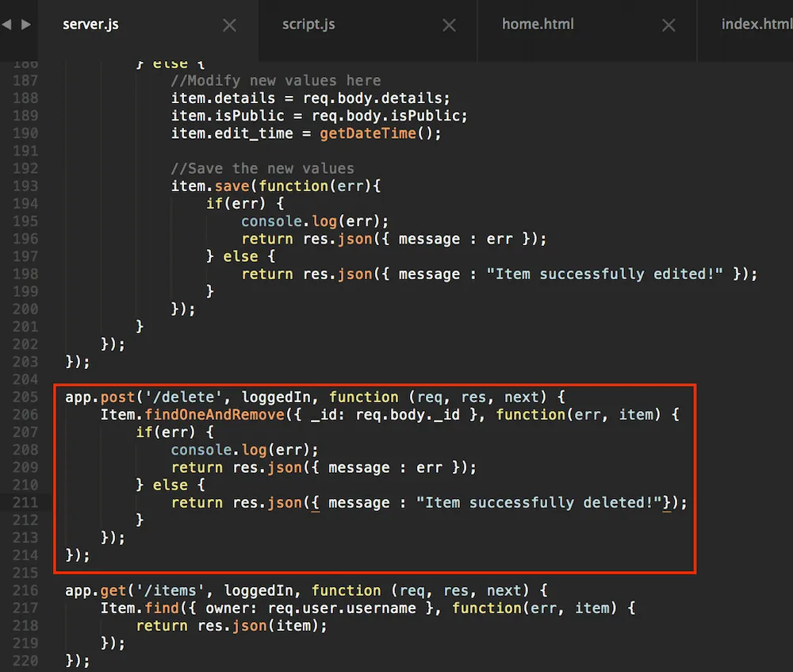Viewport: 793px width, 672px height.
Task: Click console.log on line 195
Action: coord(289,221)
